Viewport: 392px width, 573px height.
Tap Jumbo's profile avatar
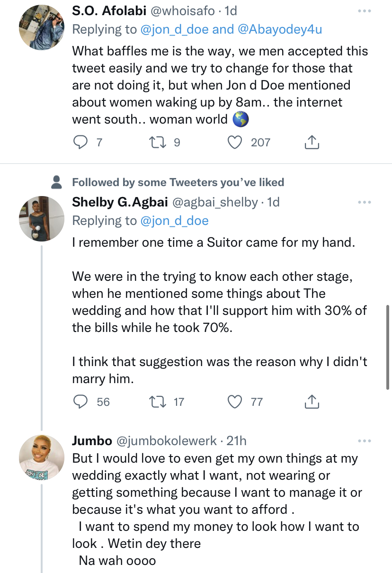(x=41, y=457)
